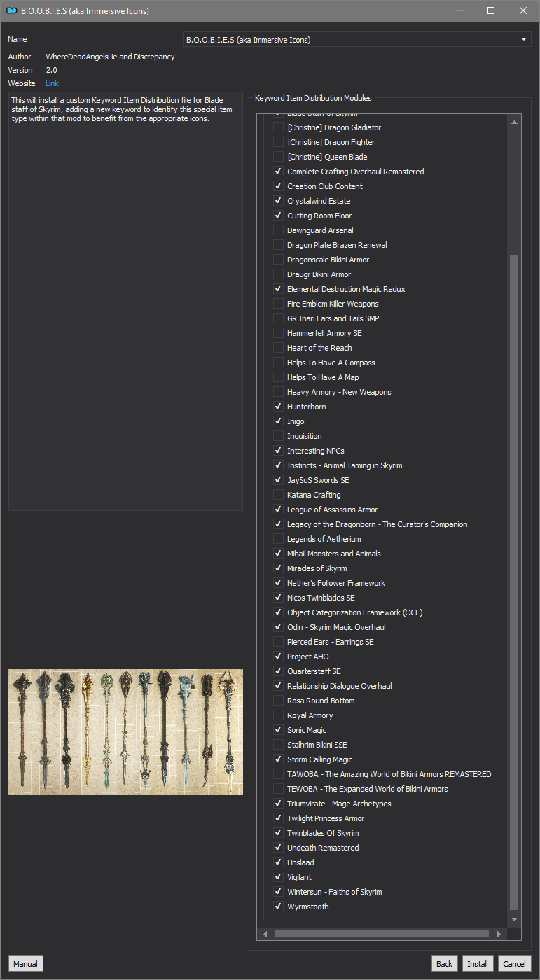Uncheck Quarterstaff SE
Viewport: 540px width, 980px height.
pos(278,671)
